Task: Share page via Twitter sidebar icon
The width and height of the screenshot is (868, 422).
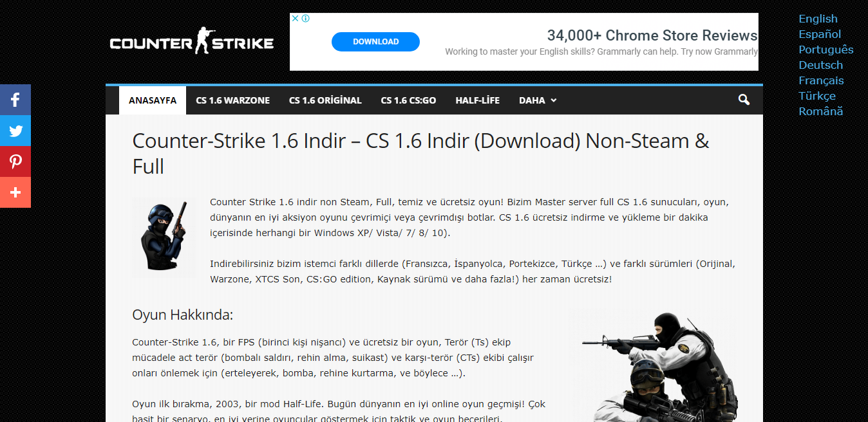Action: click(x=15, y=131)
